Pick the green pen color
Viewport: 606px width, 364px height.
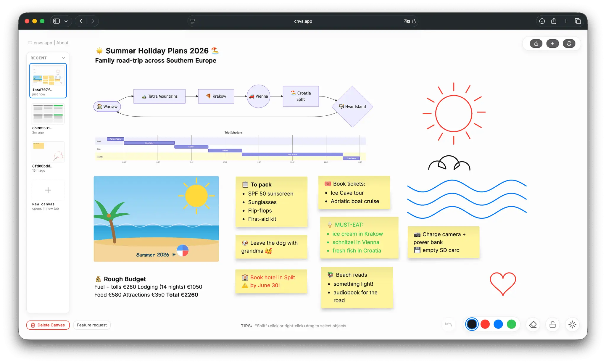511,324
